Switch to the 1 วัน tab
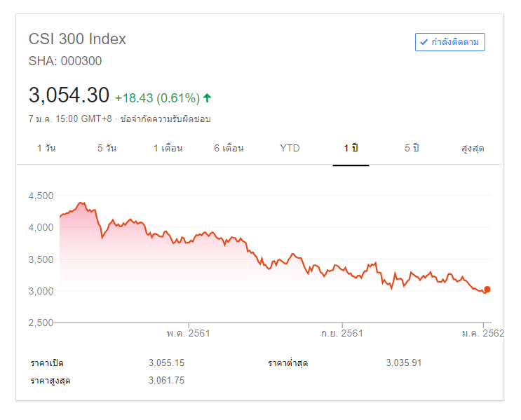The image size is (521, 420). pyautogui.click(x=47, y=149)
